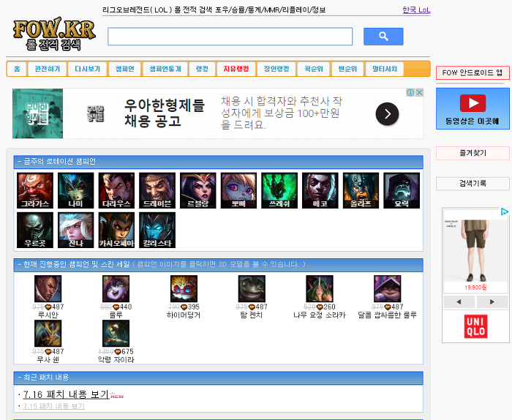Go to the 홈 menu tab
This screenshot has height=420, width=512.
pos(17,69)
